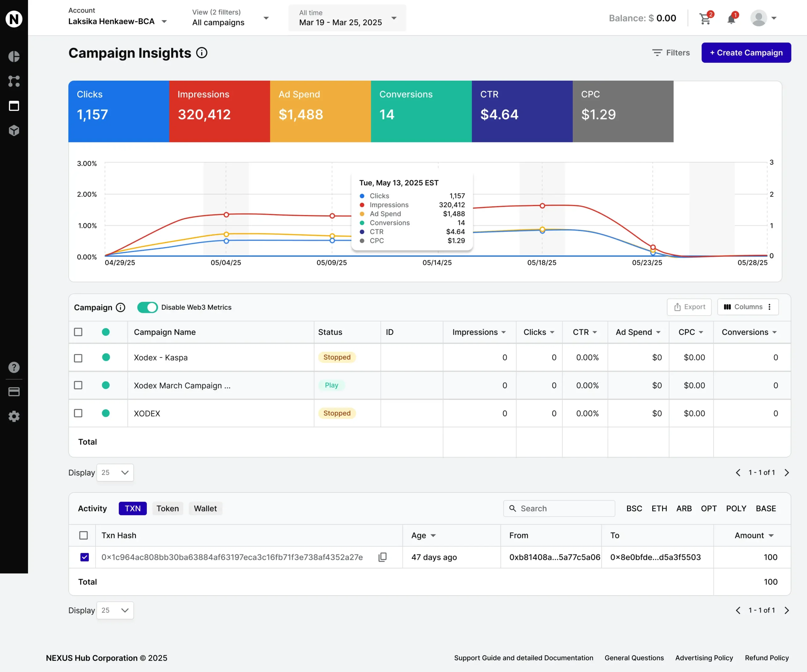
Task: Uncheck the transaction hash row checkbox
Action: click(84, 557)
